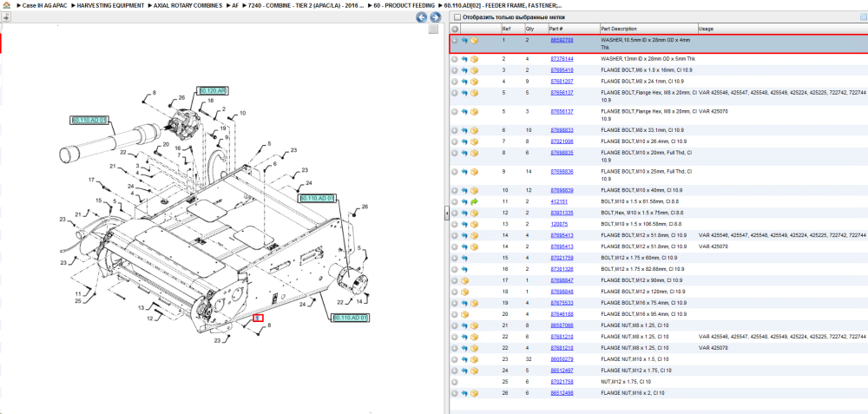Image resolution: width=868 pixels, height=414 pixels.
Task: Click the box icon for Ref 3 flange bolt
Action: [475, 70]
